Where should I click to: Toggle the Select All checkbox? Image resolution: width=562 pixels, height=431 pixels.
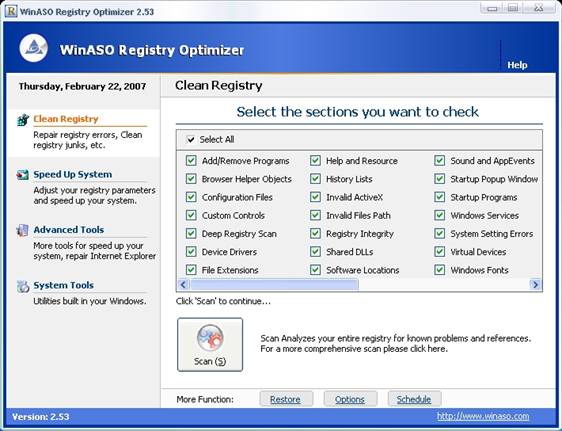(191, 139)
